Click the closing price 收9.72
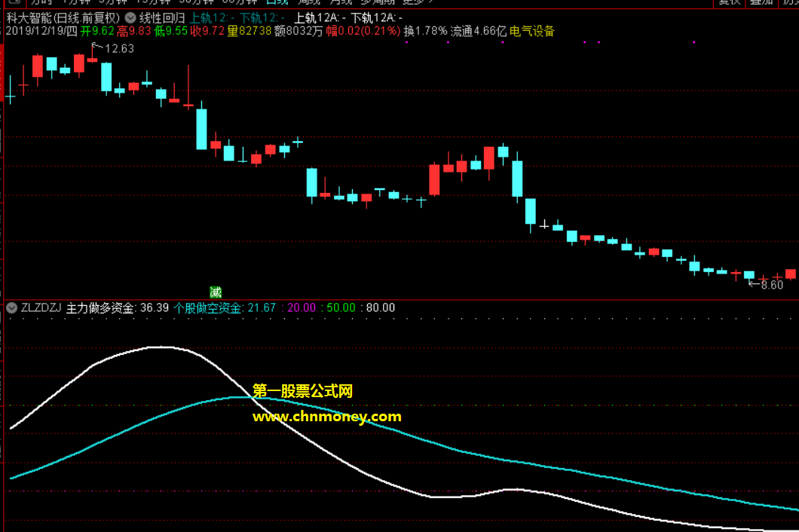 207,31
